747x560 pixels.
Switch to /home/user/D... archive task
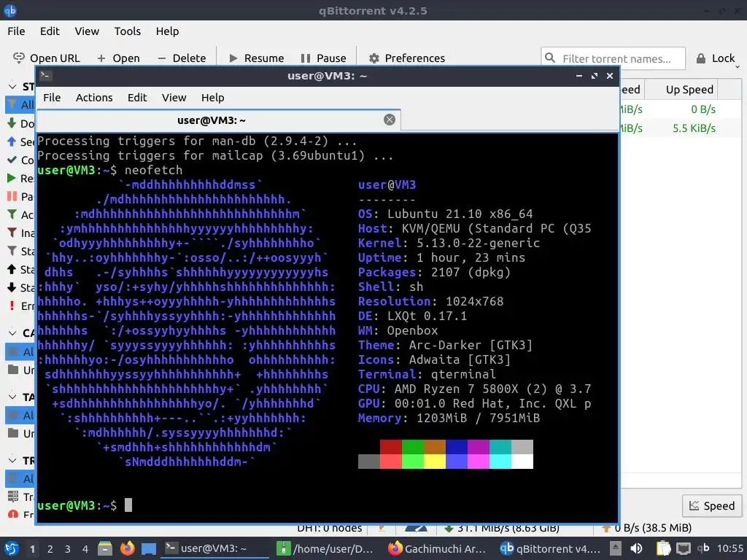[326, 548]
